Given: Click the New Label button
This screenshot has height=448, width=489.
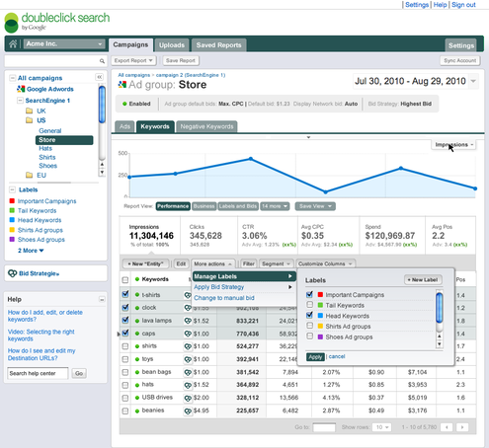Looking at the screenshot, I should [423, 280].
